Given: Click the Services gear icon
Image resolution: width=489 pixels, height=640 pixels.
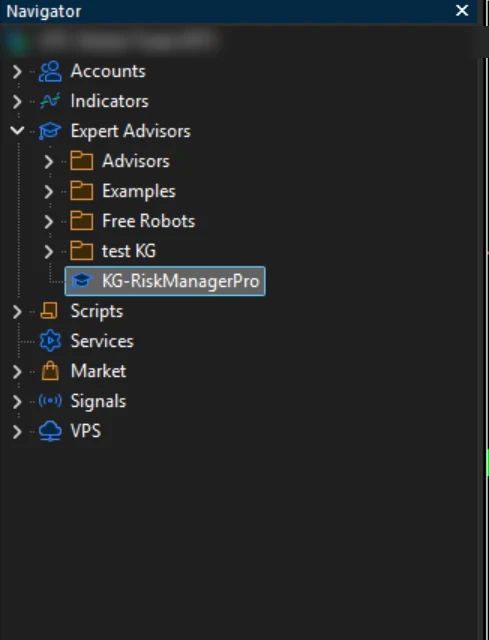Looking at the screenshot, I should tap(50, 341).
